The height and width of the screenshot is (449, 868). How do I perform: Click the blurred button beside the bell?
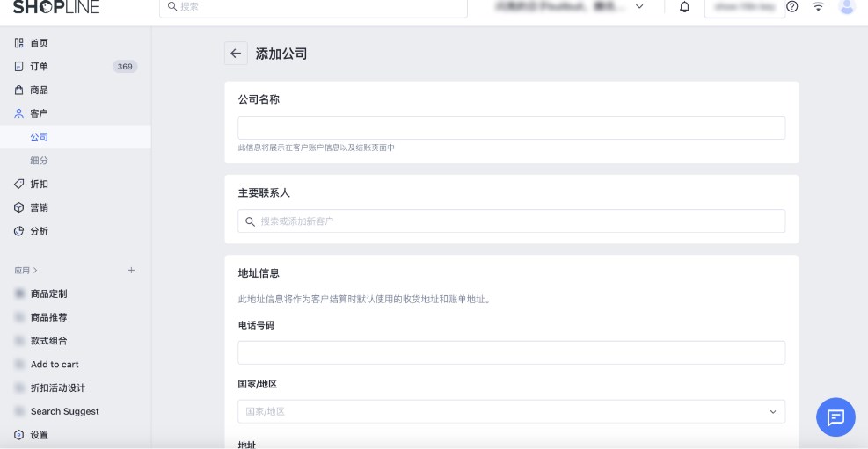pyautogui.click(x=745, y=7)
